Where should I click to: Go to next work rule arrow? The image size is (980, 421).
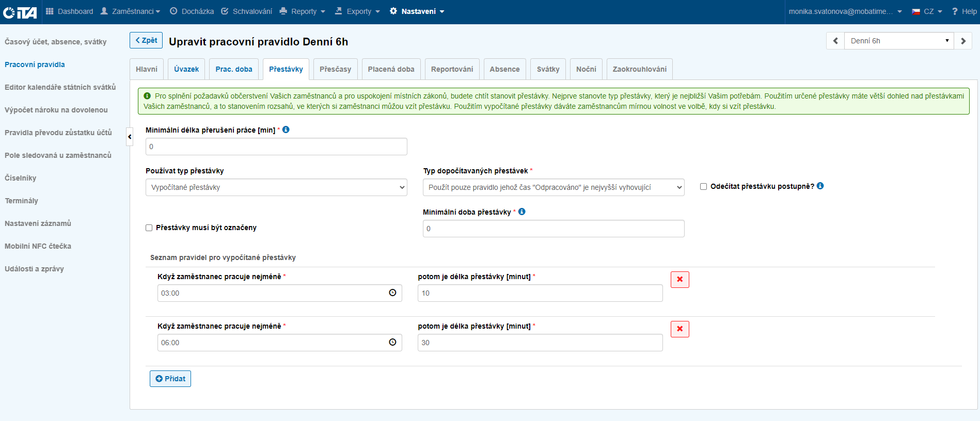[963, 41]
